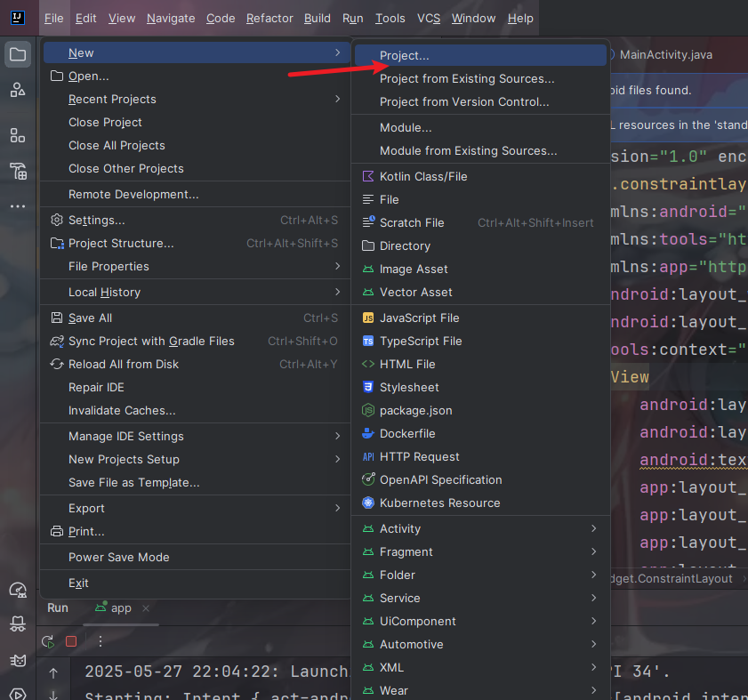Expand the File Properties submenu arrow
The height and width of the screenshot is (700, 748).
[x=338, y=266]
